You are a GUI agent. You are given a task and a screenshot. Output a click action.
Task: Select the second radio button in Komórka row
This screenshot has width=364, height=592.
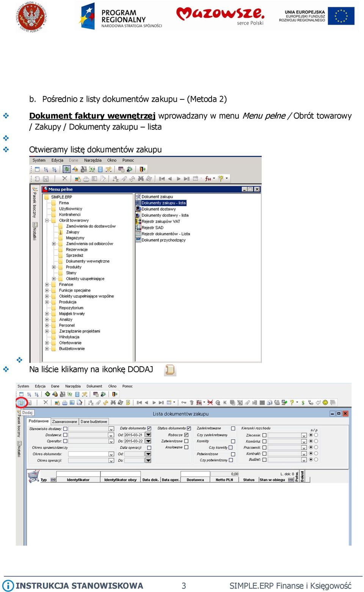pos(316,441)
